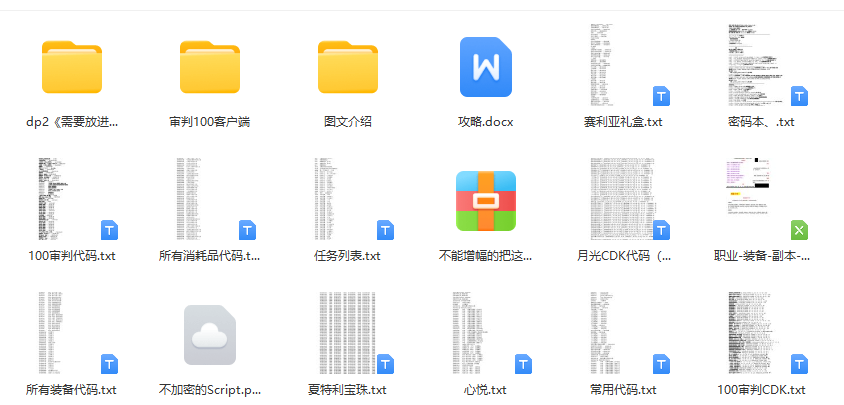
Task: Click the 攻略.docx file name label
Action: pos(486,122)
